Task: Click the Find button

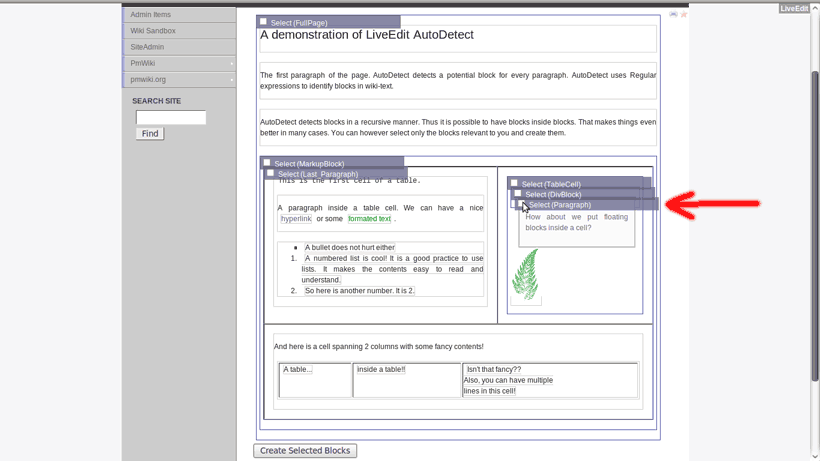Action: (x=150, y=134)
